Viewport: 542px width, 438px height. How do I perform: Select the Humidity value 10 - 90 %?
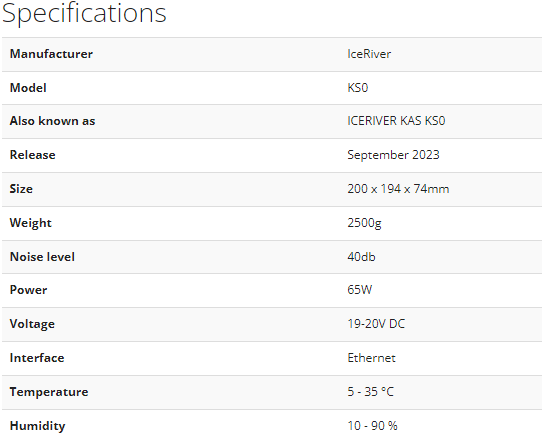[372, 426]
